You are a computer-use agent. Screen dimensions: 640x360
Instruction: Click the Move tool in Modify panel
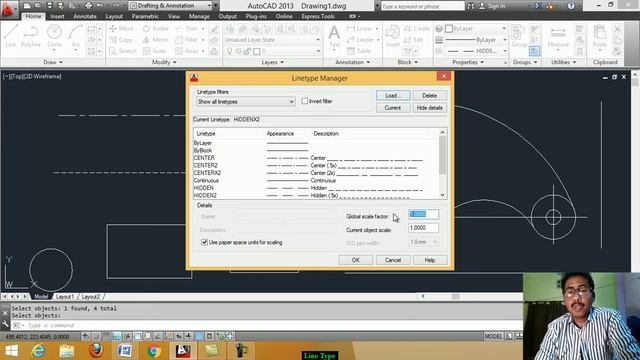point(121,29)
